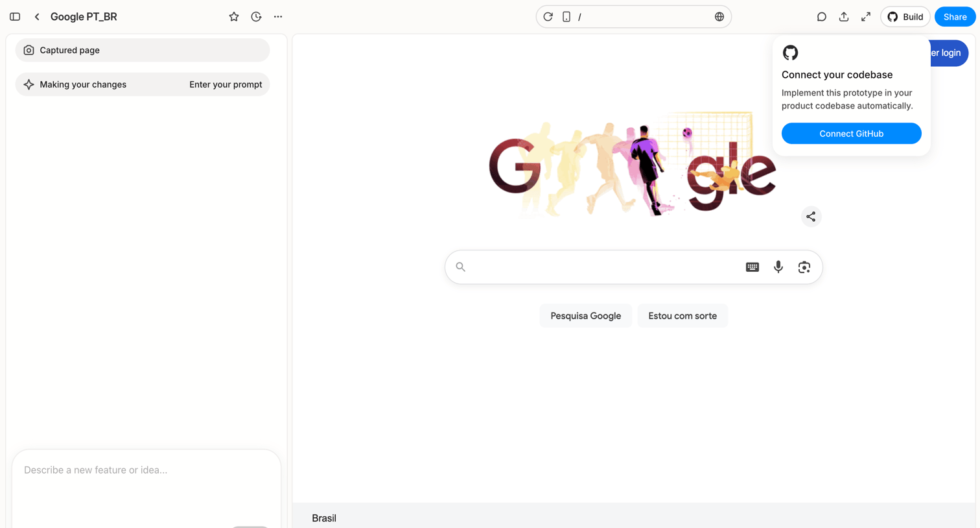Click the partially hidden login button
Viewport: 980px width, 528px height.
click(949, 53)
